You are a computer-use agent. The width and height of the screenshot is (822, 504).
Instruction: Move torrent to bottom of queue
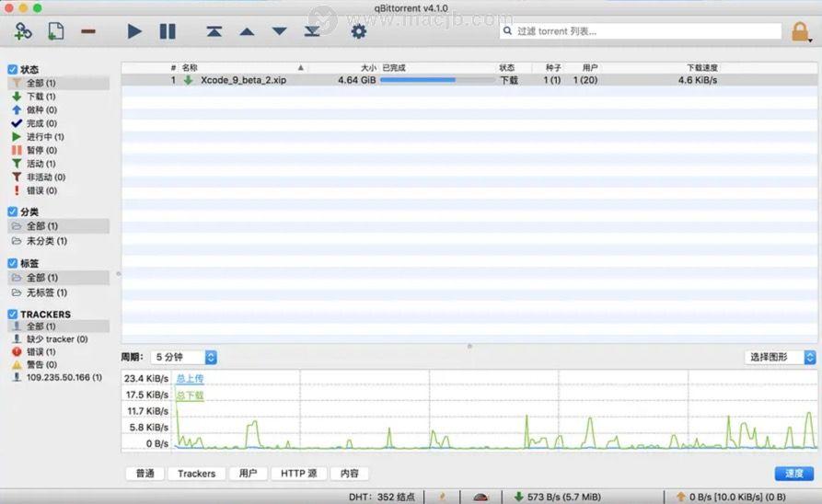[x=312, y=31]
